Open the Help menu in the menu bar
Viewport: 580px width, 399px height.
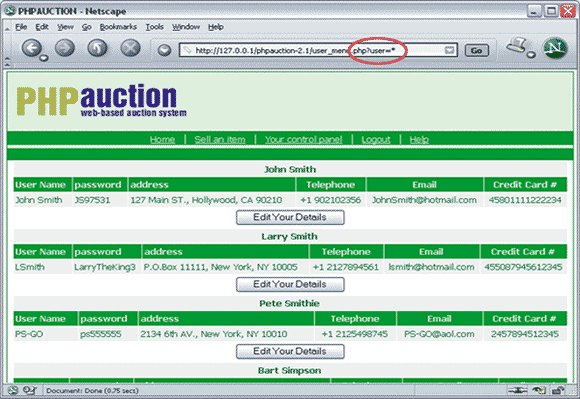(x=215, y=27)
